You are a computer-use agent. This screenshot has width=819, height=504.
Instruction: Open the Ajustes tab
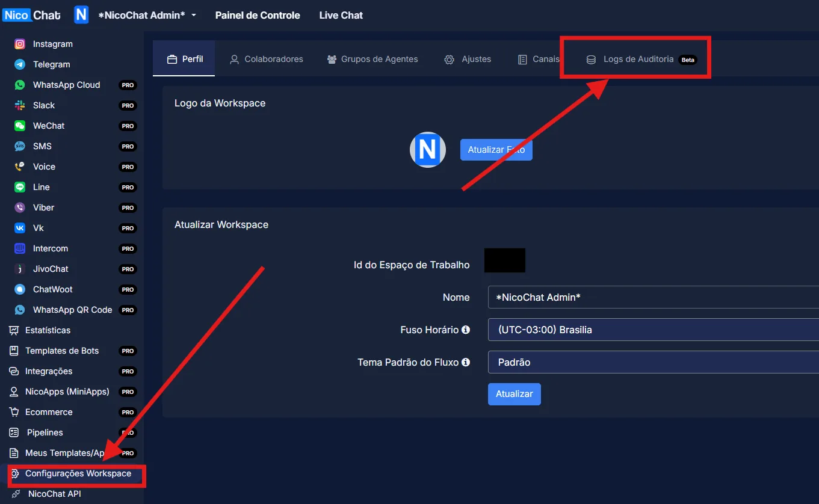(468, 59)
